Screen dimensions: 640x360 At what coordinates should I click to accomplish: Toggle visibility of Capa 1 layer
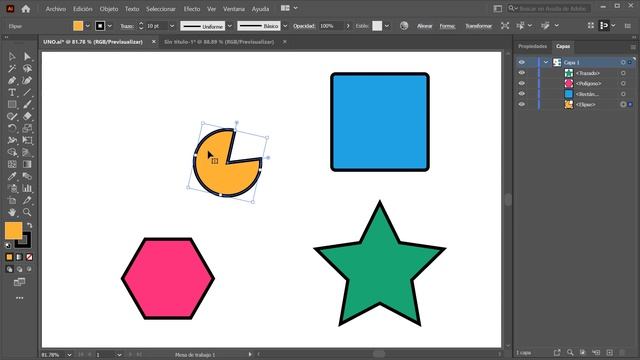pos(522,62)
